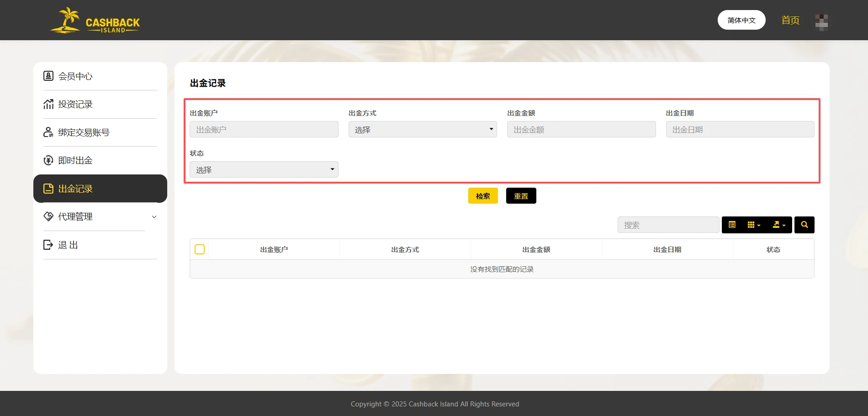The height and width of the screenshot is (416, 868).
Task: Open the user avatar in top right corner
Action: 822,21
